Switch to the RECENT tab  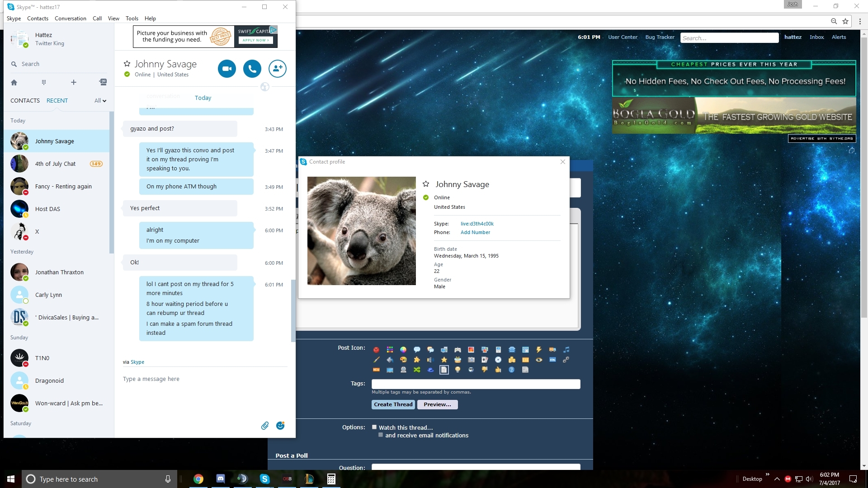57,101
